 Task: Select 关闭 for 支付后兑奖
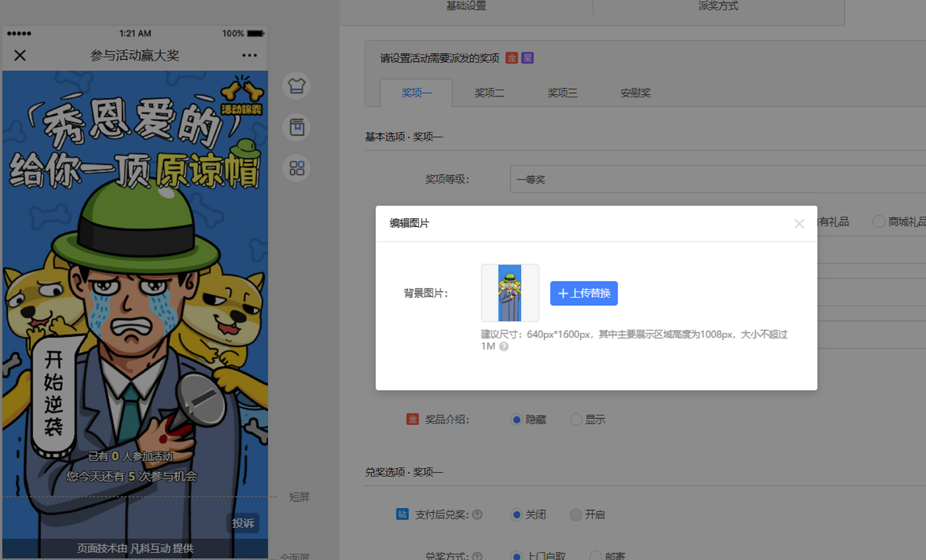517,515
